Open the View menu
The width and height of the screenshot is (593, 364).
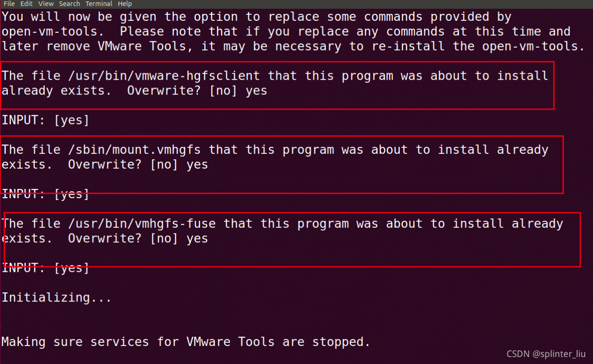point(46,4)
